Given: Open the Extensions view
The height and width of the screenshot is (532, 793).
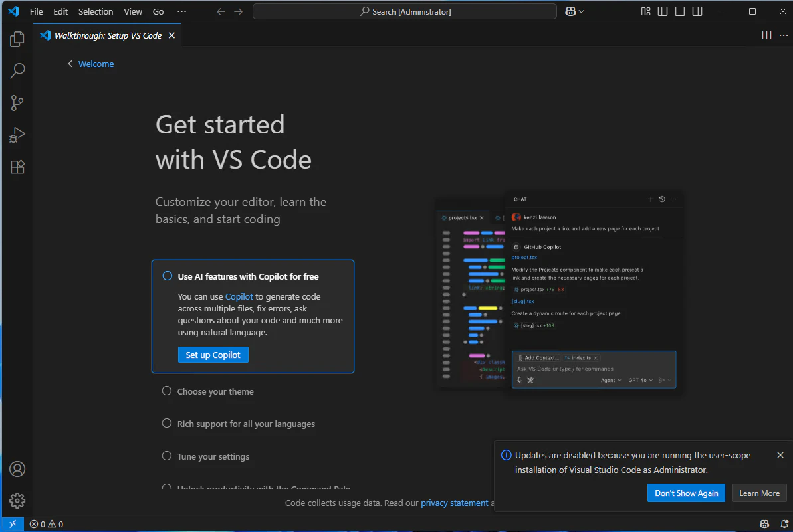Looking at the screenshot, I should (x=17, y=167).
